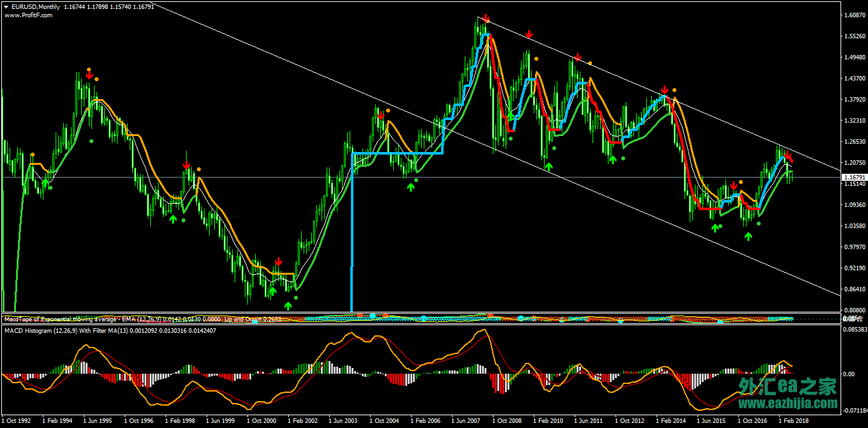Click the red sell arrow at the 2014 high

pyautogui.click(x=665, y=90)
